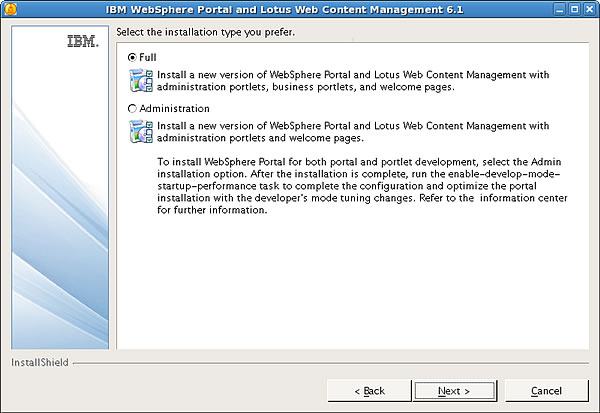The height and width of the screenshot is (413, 600).
Task: Click the blue decorative side banner image
Action: point(60,187)
